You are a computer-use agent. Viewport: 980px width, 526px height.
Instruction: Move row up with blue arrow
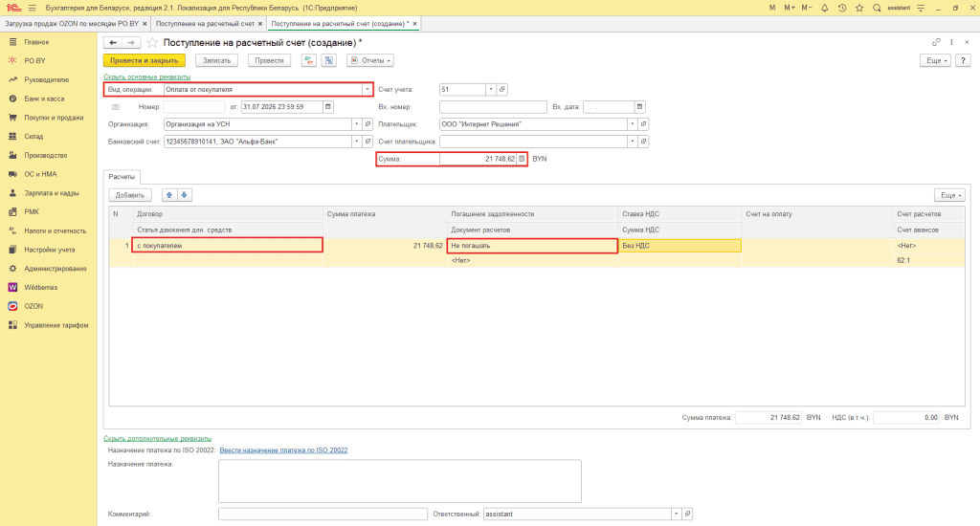click(169, 195)
